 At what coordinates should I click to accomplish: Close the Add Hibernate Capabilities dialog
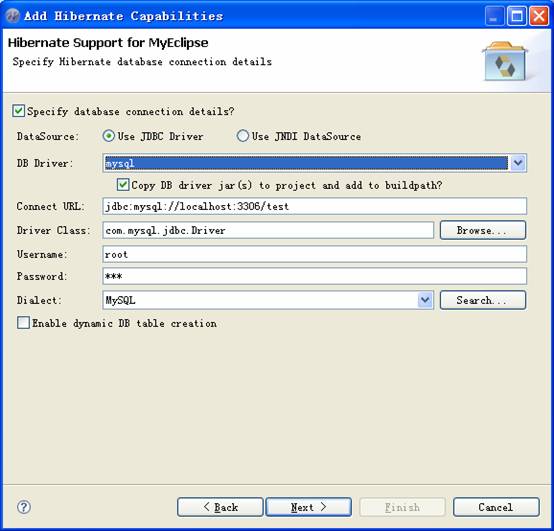539,16
